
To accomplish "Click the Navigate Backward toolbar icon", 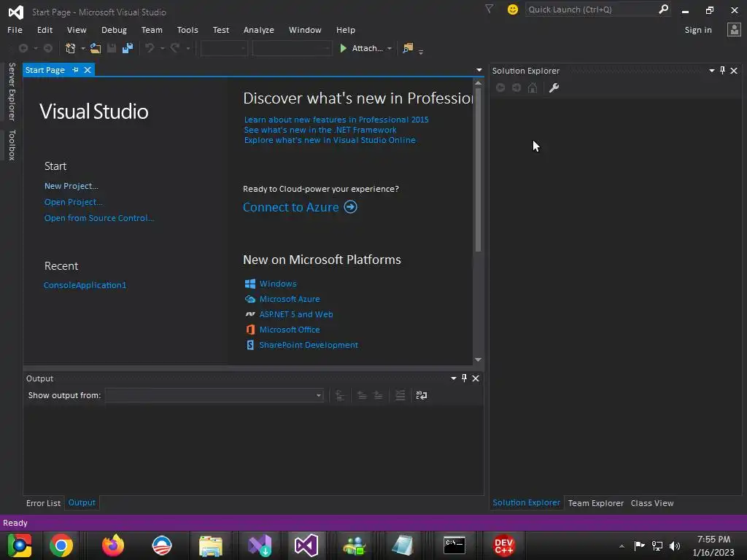I will click(x=23, y=48).
